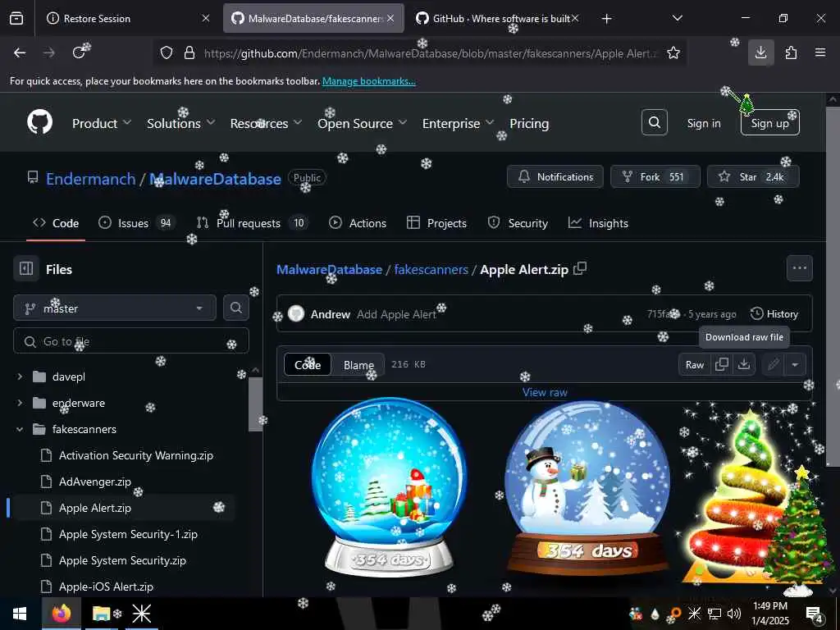Open the Security tab
This screenshot has width=840, height=630.
[518, 223]
